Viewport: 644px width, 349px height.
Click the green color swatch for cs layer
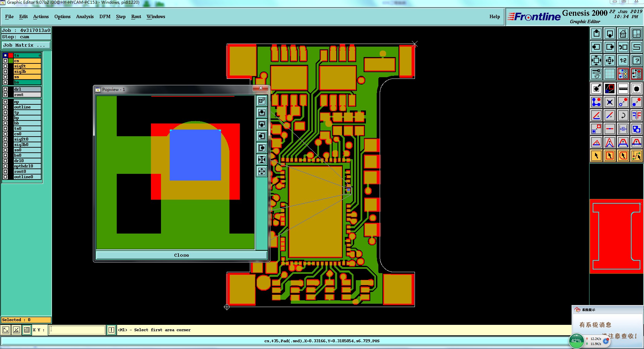pos(11,61)
